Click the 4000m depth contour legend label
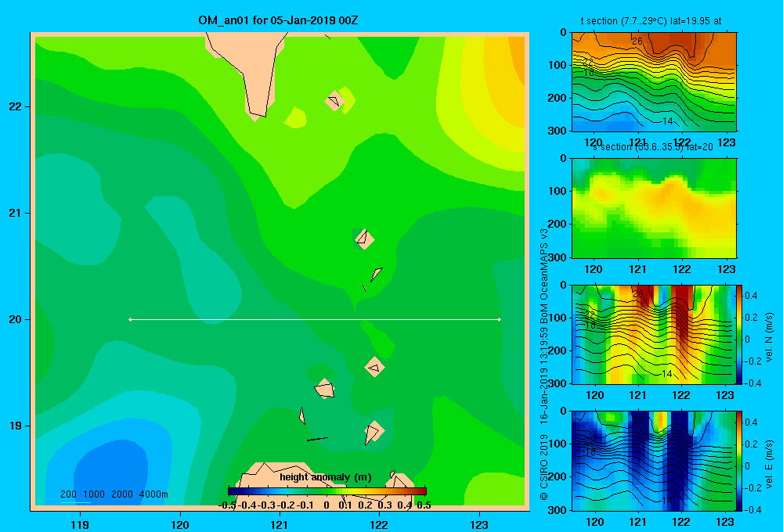Screen dimensions: 783x532 (x=153, y=494)
